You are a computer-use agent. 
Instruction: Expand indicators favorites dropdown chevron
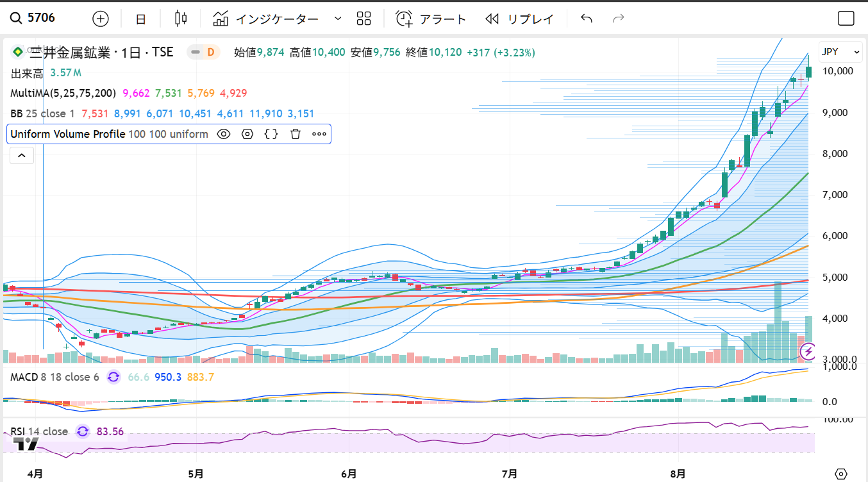(x=338, y=19)
